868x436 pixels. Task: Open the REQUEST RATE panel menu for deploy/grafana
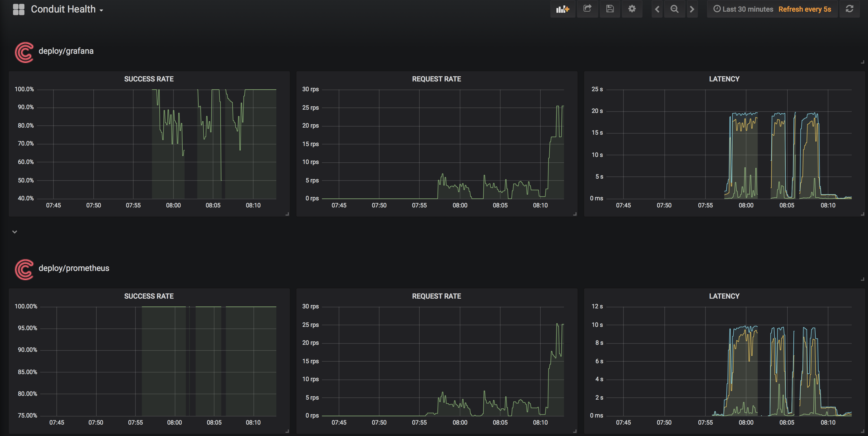[436, 78]
